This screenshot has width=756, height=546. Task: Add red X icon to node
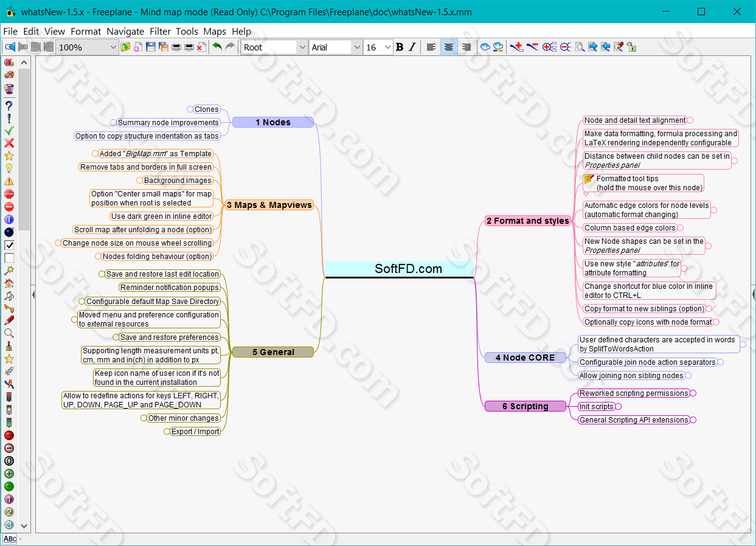tap(9, 143)
